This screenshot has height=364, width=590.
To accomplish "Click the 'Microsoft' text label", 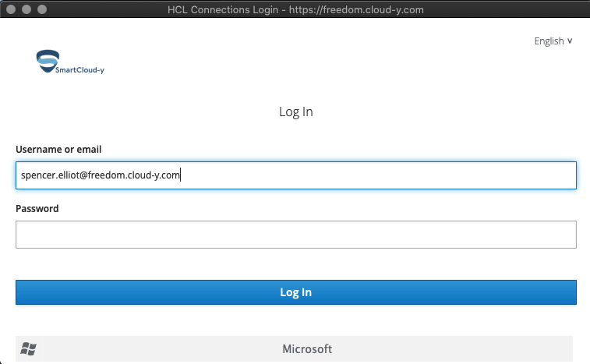I will 307,349.
